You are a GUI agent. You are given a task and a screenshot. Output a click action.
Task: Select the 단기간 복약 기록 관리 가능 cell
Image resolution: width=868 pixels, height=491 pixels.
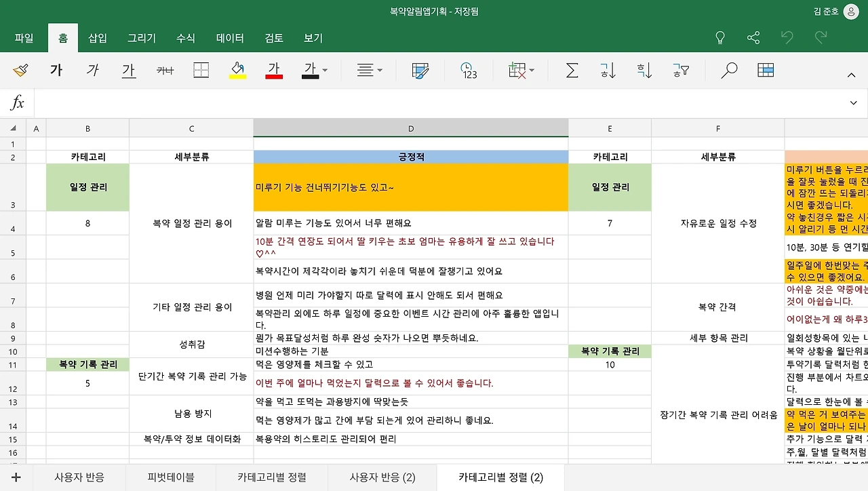(x=191, y=376)
